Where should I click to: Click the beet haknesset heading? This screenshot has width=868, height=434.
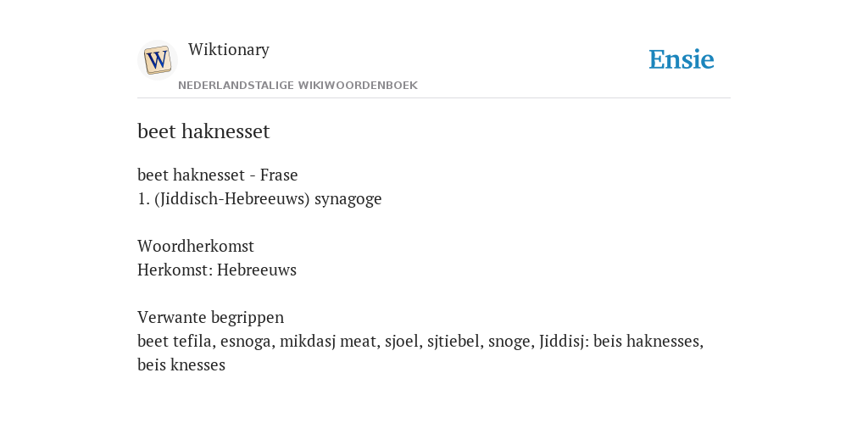point(203,131)
